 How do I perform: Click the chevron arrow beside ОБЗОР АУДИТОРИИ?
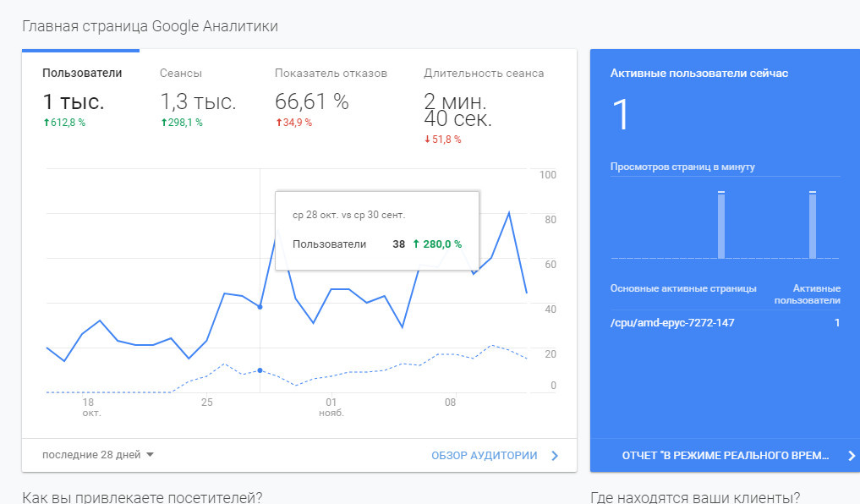(555, 456)
